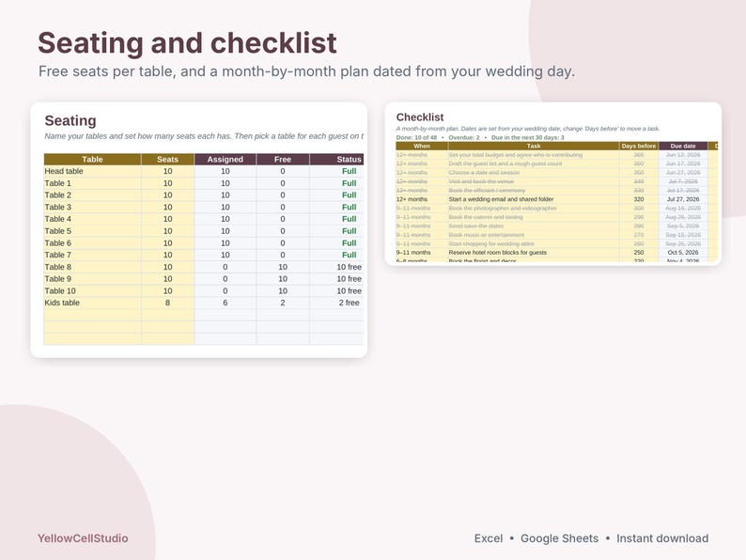Select the Free column header
Viewport: 746px width, 560px height.
pyautogui.click(x=283, y=160)
